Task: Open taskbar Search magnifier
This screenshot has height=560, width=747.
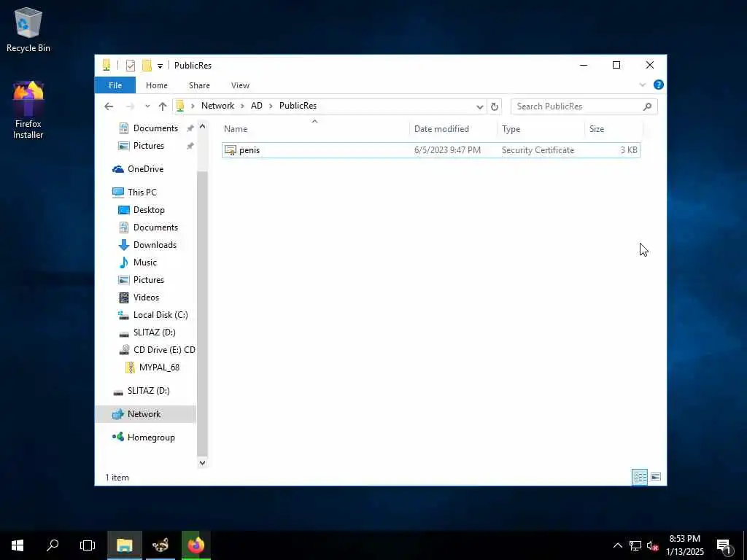Action: (x=53, y=545)
